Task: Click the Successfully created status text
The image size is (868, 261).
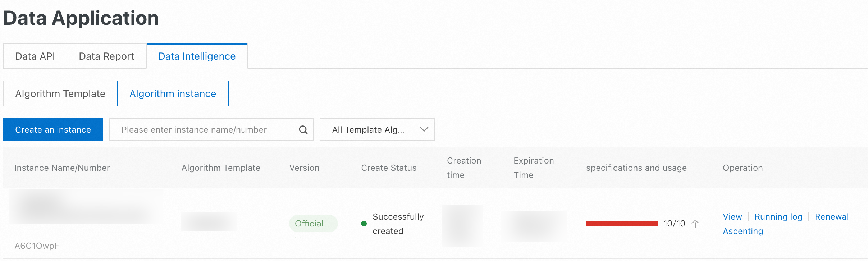Action: (x=398, y=224)
